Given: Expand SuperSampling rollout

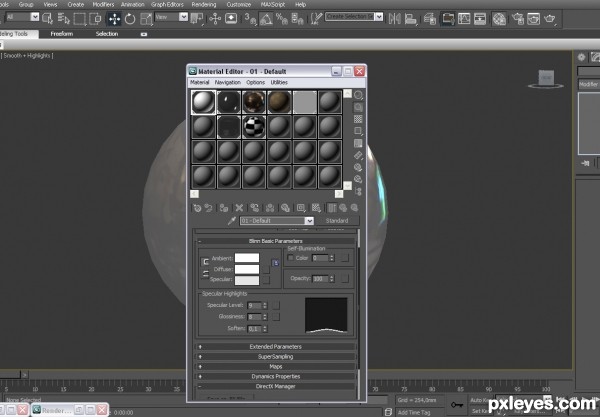Looking at the screenshot, I should point(276,357).
